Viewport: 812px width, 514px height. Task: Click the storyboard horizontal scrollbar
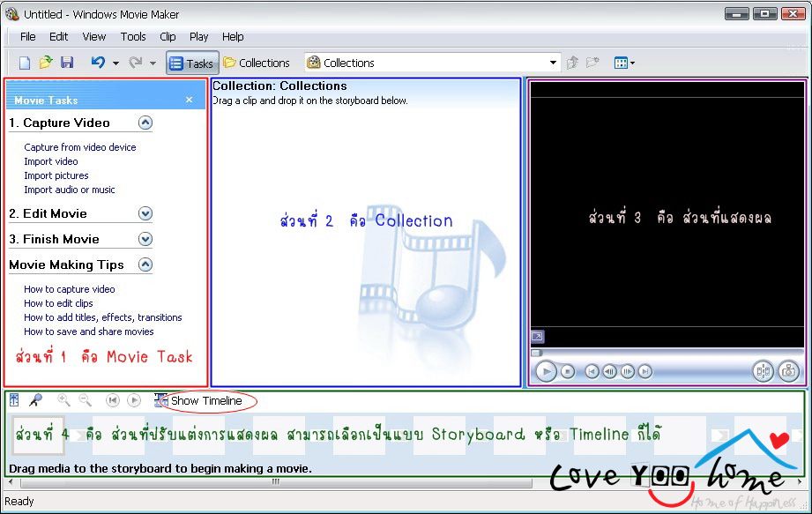[275, 482]
